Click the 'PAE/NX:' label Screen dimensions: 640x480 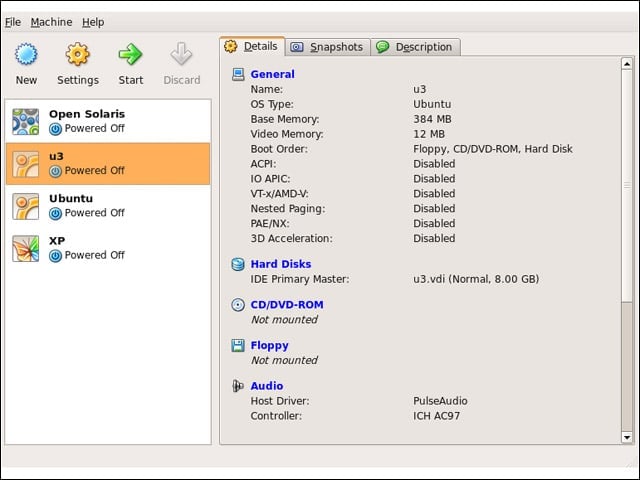[x=270, y=224]
